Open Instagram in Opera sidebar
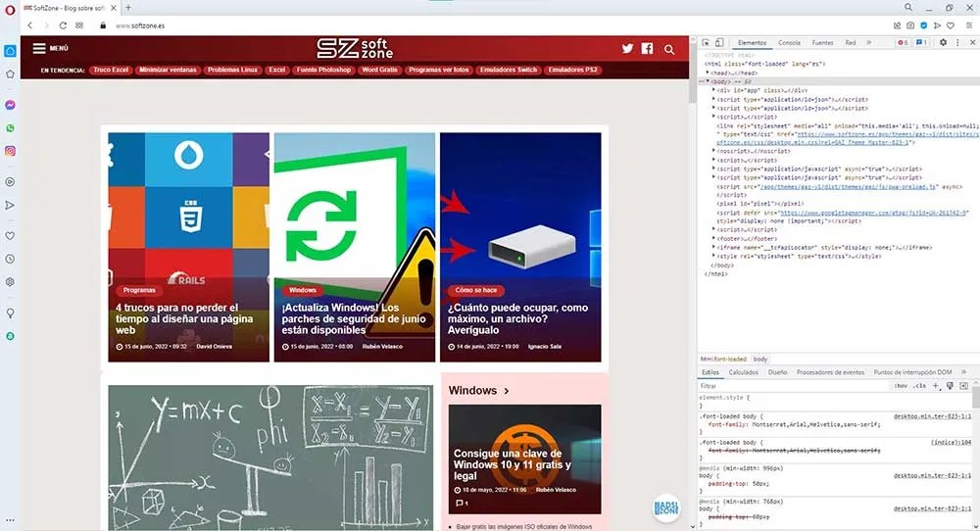Screen dimensions: 980x531 pyautogui.click(x=10, y=151)
